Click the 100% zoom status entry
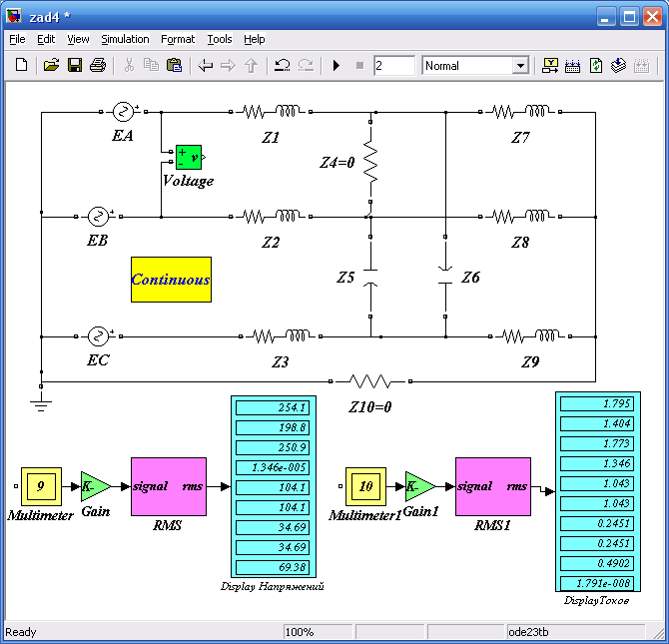Viewport: 669px width, 644px height. pyautogui.click(x=318, y=632)
